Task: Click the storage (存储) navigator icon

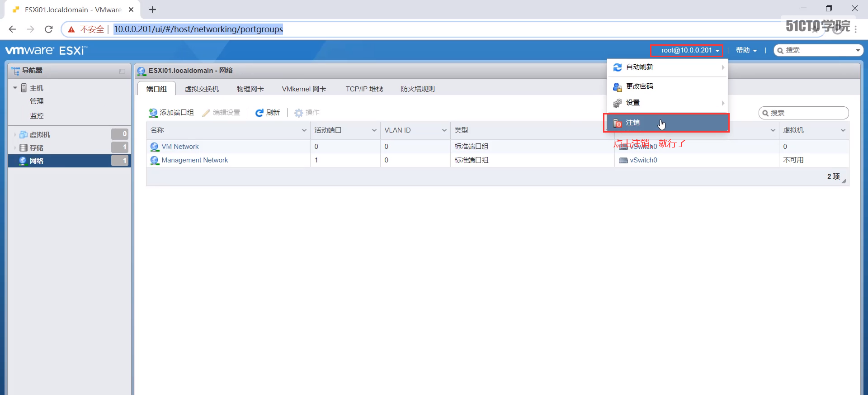Action: (24, 148)
